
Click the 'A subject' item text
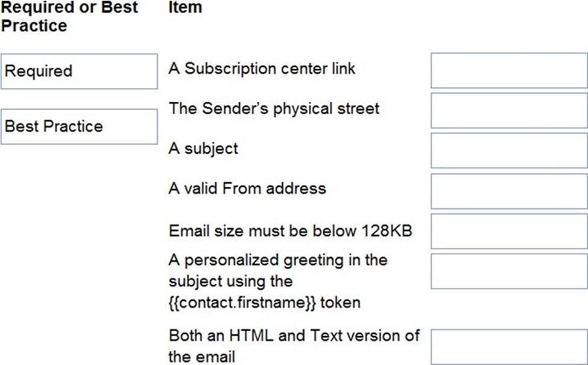pyautogui.click(x=203, y=148)
